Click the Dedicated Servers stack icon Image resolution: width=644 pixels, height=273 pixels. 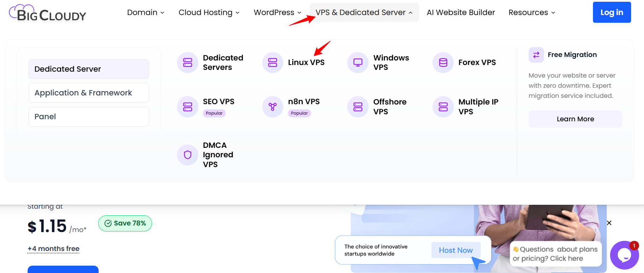pos(188,63)
